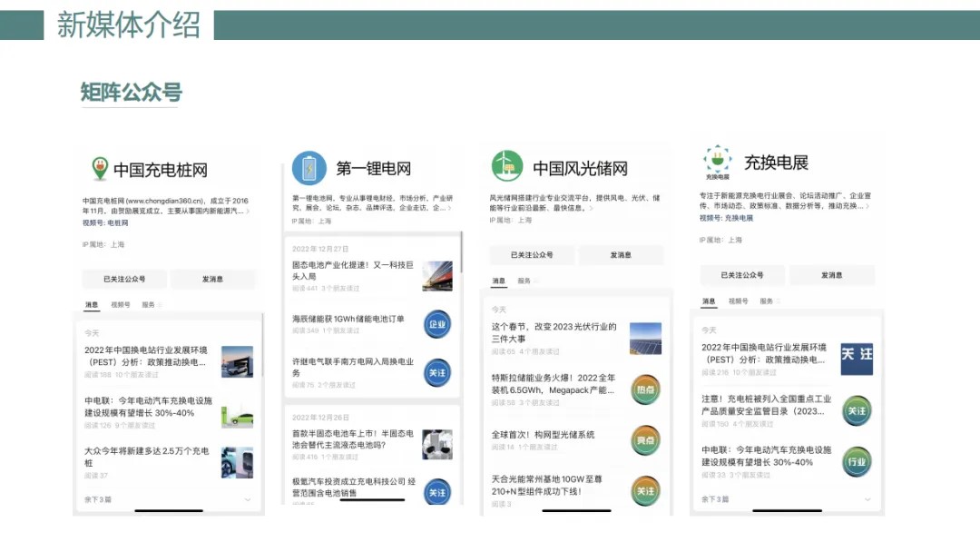Tap the 热点 badge beside 特斯拉储能 article
Screen dimensions: 980x552
tap(646, 389)
